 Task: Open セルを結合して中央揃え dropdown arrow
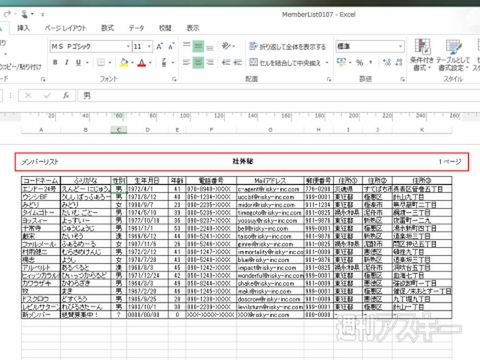327,62
